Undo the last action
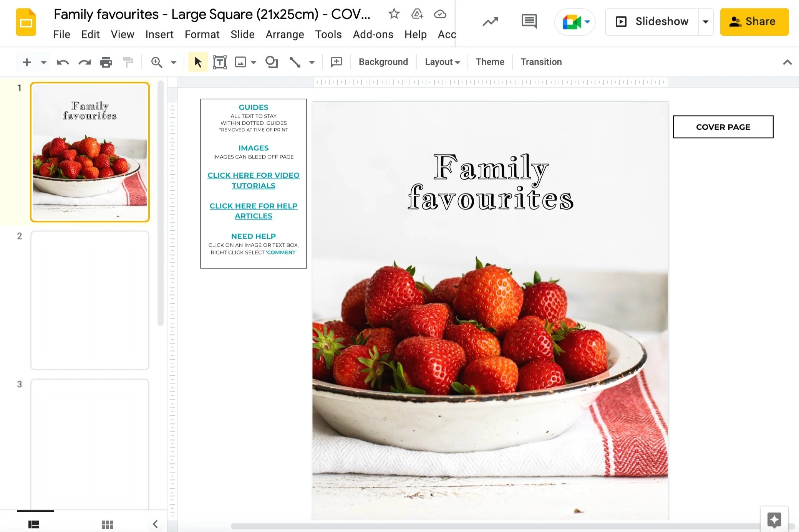The image size is (799, 532). coord(62,62)
